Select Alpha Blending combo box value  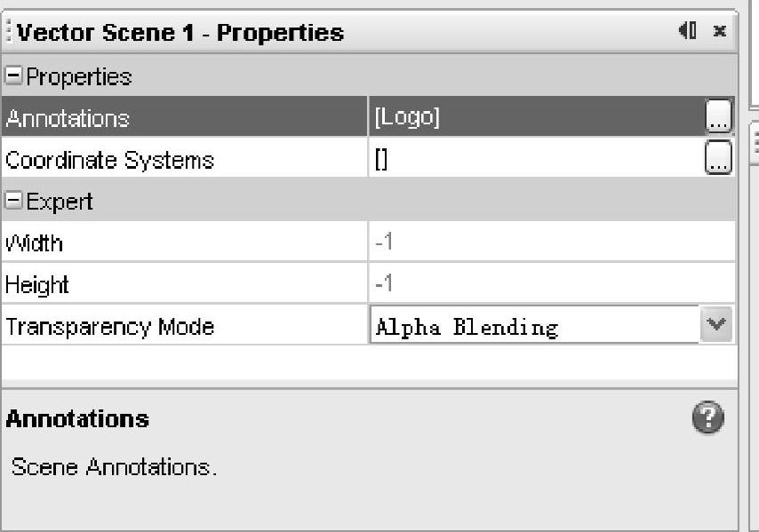[x=533, y=327]
